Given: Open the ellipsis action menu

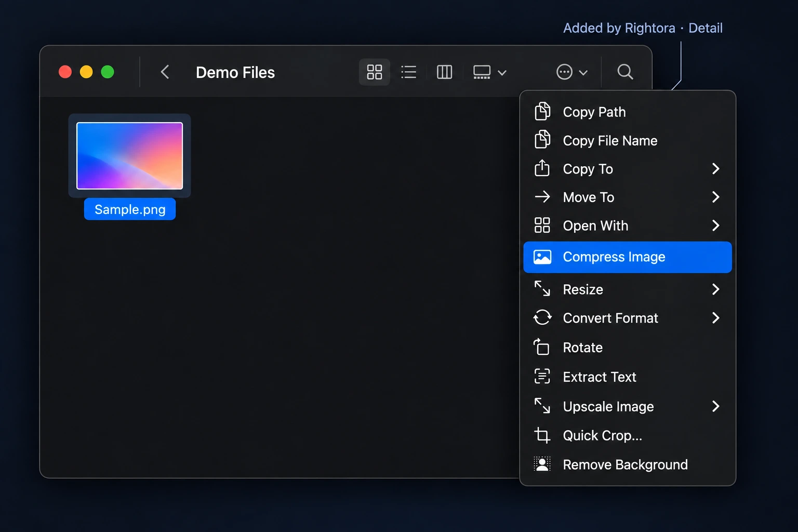Looking at the screenshot, I should pos(564,72).
